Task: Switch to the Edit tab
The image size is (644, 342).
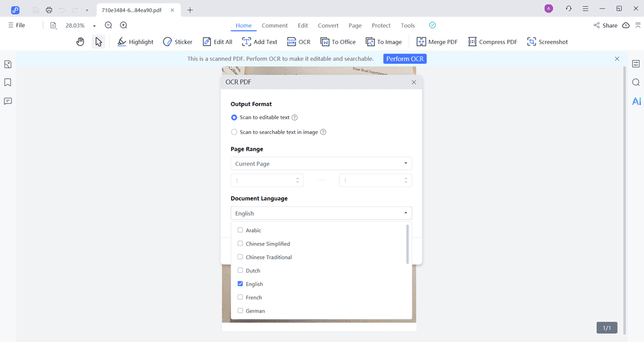Action: 302,25
